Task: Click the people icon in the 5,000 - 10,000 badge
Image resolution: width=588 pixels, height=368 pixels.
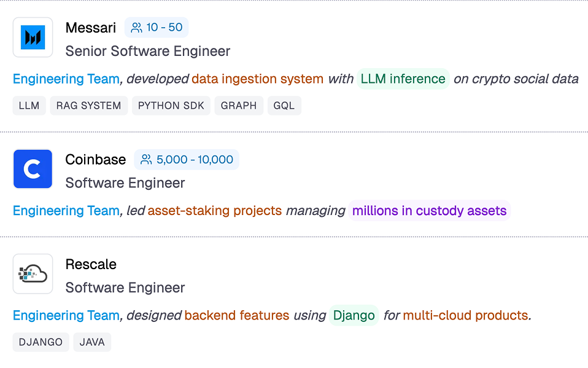Action: coord(146,160)
